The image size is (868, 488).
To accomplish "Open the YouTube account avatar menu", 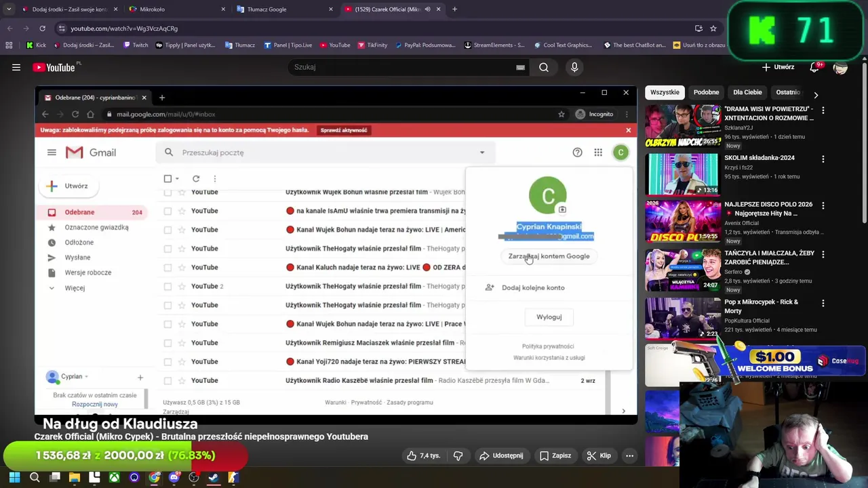I will click(x=840, y=67).
